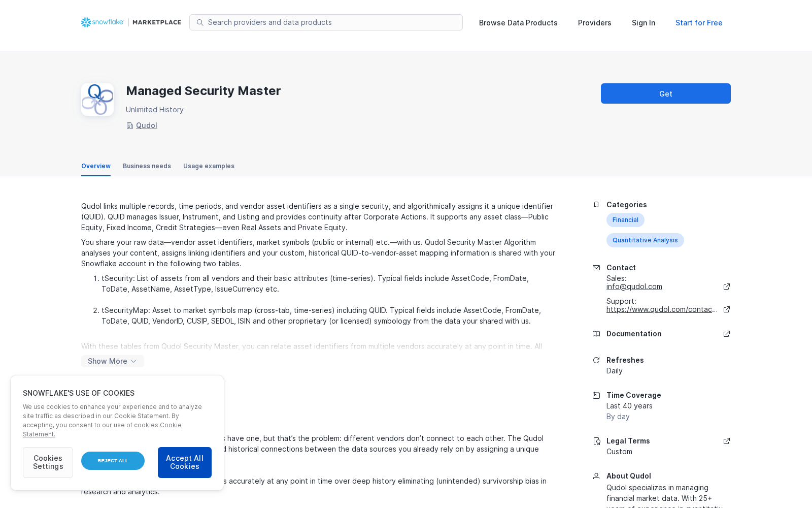Open the sales email external link icon
The image size is (812, 508).
click(x=727, y=287)
